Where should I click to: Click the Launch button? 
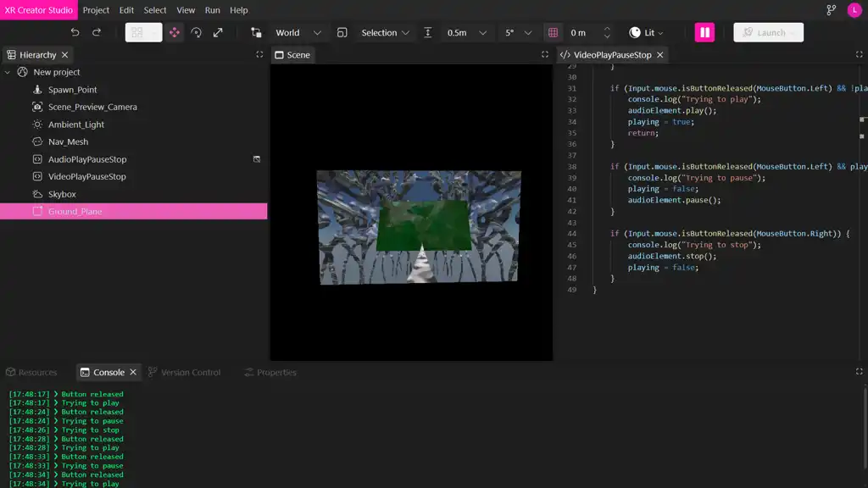(x=768, y=33)
